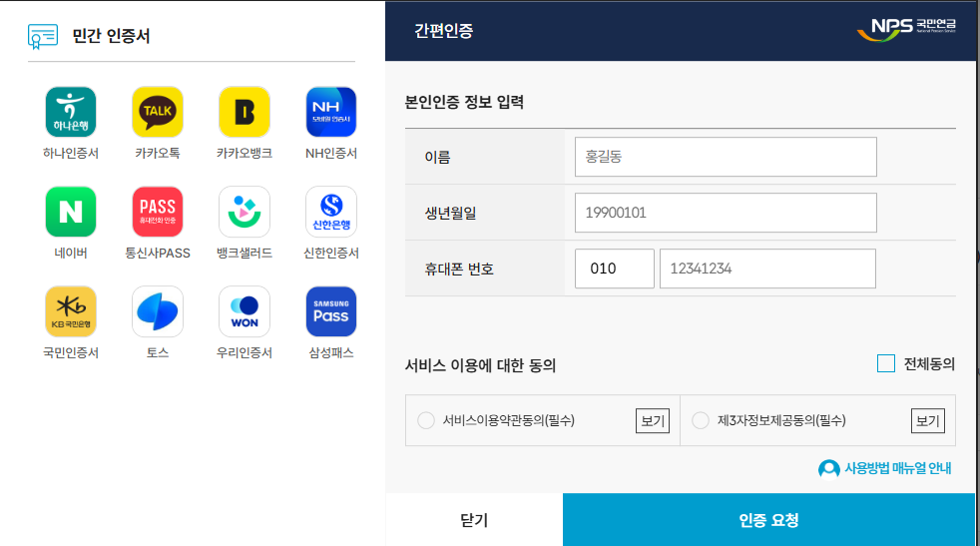Select the KB 국민인증서 icon
The image size is (980, 546).
click(x=71, y=311)
